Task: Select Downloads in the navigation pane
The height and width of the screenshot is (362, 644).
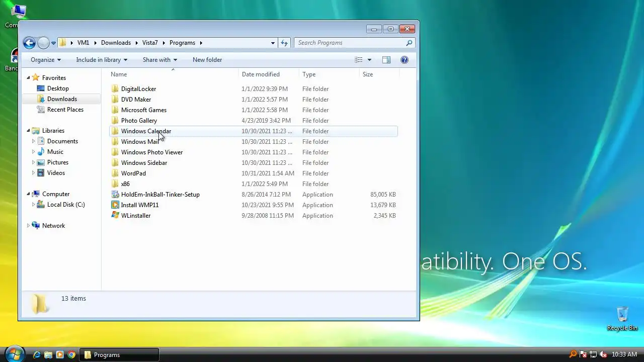Action: pyautogui.click(x=62, y=99)
